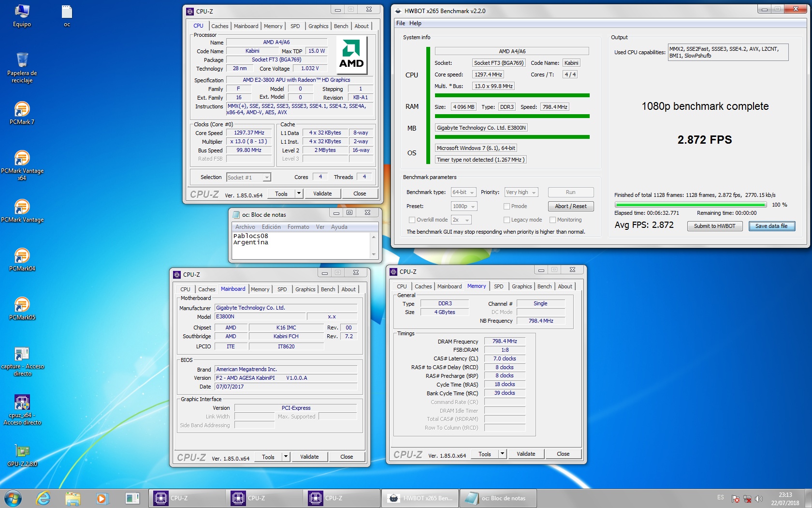Open the Overkill 2x multiplier dropdown
This screenshot has height=508, width=812.
point(461,220)
